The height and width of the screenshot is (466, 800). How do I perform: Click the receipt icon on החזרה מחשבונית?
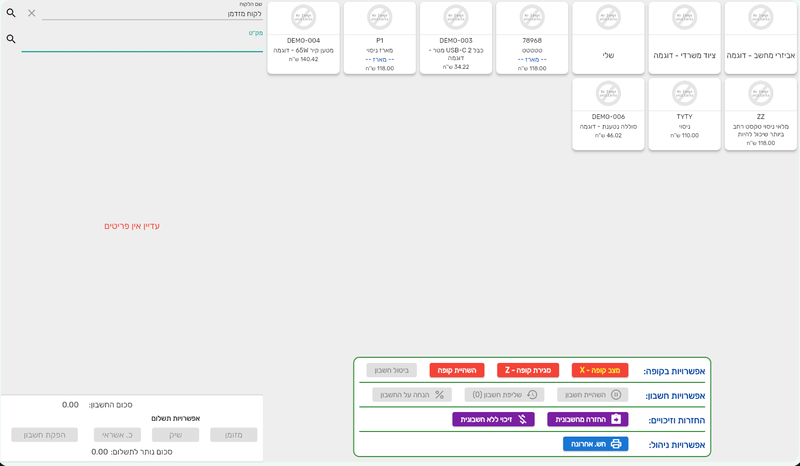(616, 420)
